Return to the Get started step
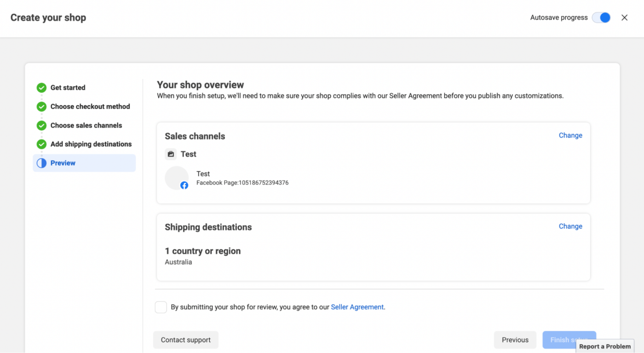Screen dimensions: 644x353 coord(68,87)
